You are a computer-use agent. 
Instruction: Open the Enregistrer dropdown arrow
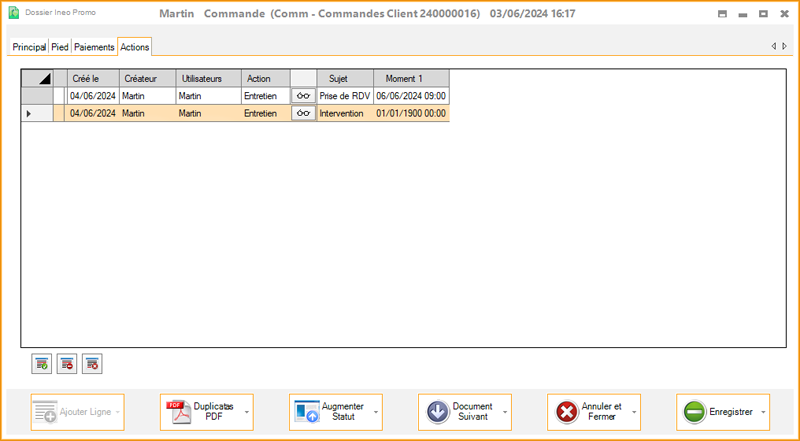pos(763,412)
